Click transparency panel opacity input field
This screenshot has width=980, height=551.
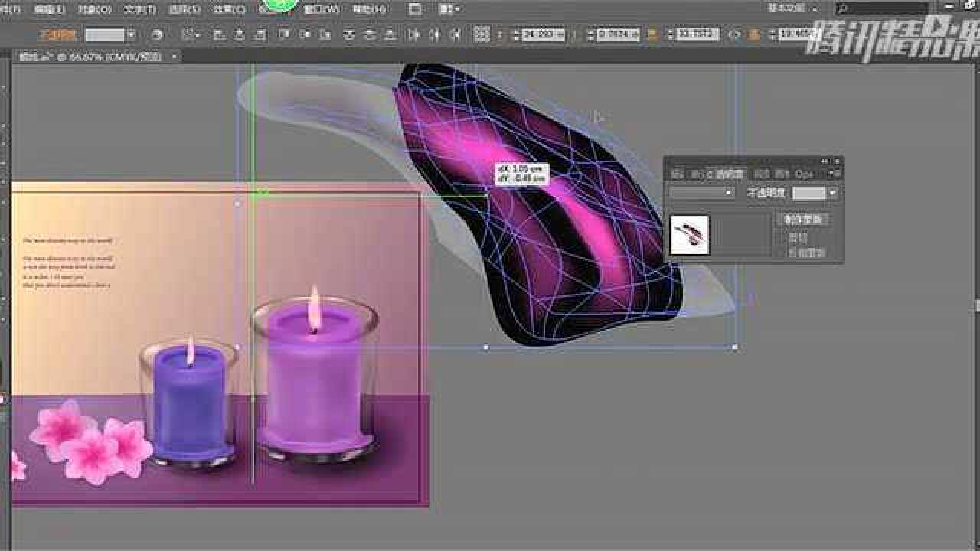809,194
